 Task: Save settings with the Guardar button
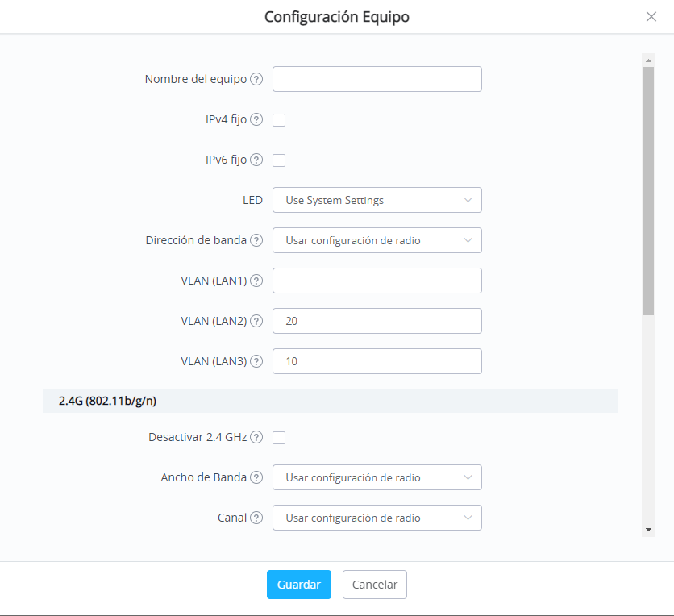(299, 585)
